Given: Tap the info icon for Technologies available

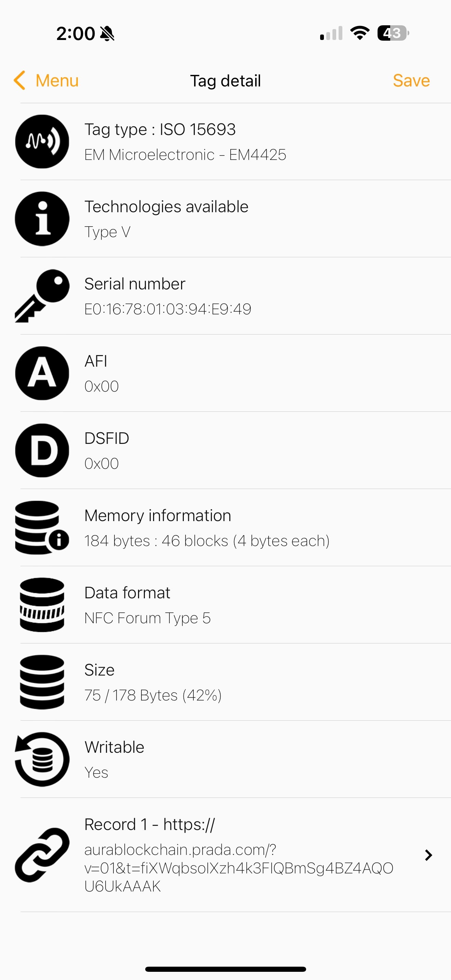Looking at the screenshot, I should tap(42, 219).
